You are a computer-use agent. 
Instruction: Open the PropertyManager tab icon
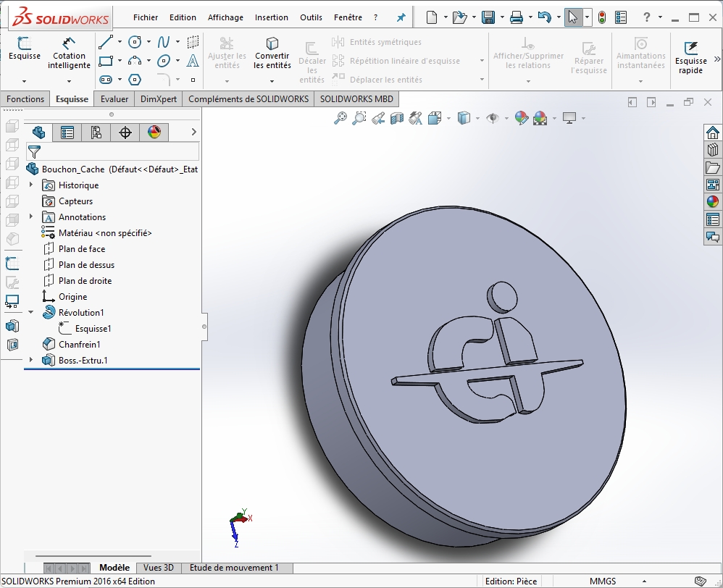click(x=67, y=132)
